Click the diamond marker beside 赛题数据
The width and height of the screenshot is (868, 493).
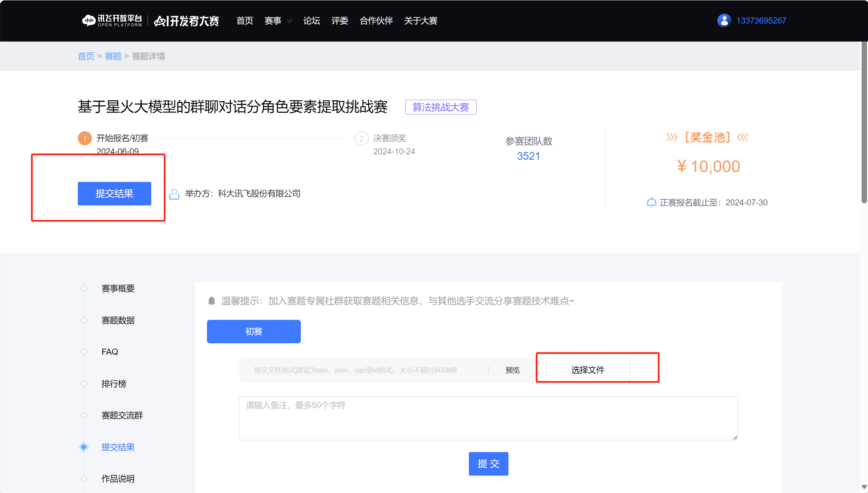[x=84, y=320]
